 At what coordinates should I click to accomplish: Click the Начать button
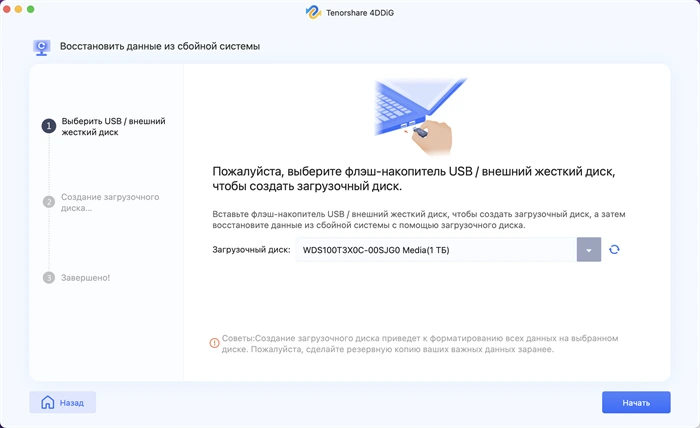coord(636,403)
